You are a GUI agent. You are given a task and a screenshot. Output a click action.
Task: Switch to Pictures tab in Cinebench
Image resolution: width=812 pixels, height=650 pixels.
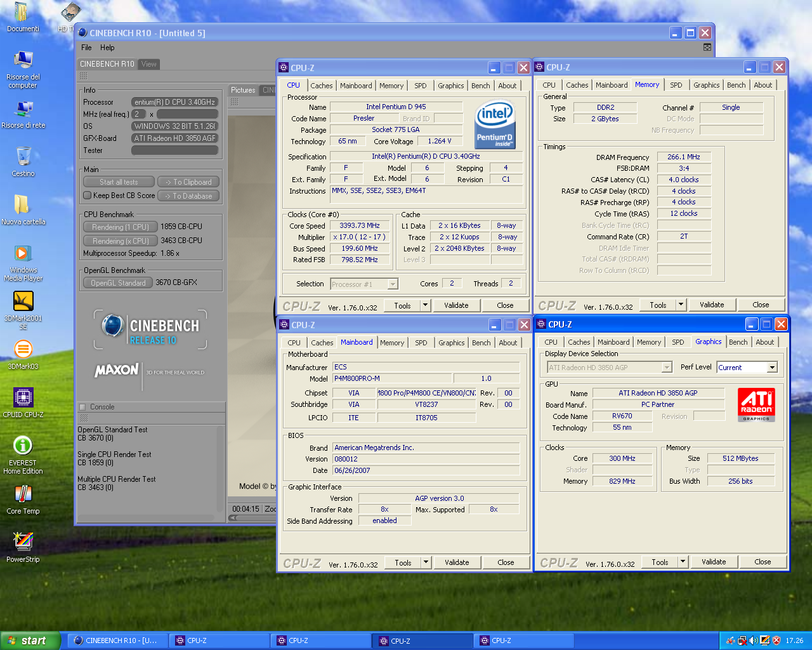point(243,90)
